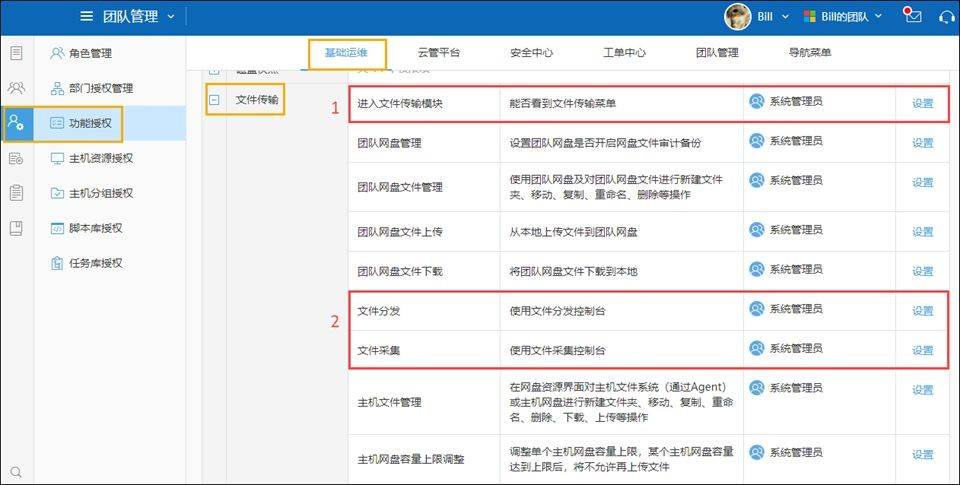The width and height of the screenshot is (960, 485).
Task: Select the 文件传输 tree item
Action: pyautogui.click(x=257, y=99)
